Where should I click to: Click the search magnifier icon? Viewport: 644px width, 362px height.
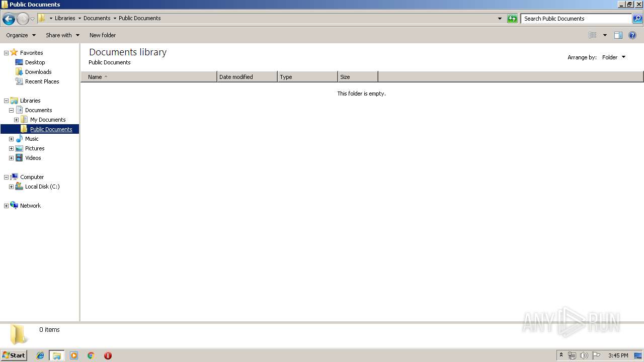637,19
